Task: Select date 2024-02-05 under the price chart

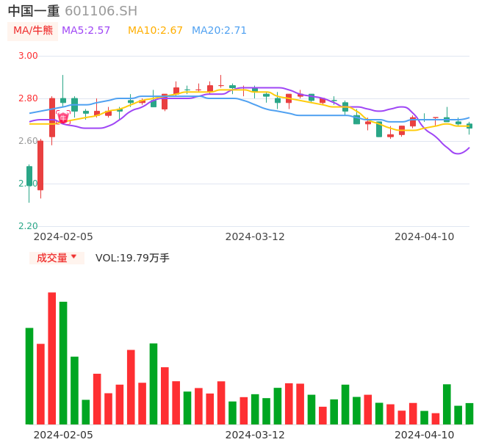Action: coord(63,236)
